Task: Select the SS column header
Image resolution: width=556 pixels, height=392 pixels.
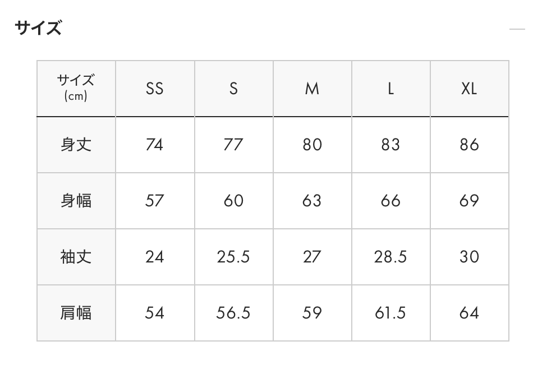Action: tap(155, 89)
